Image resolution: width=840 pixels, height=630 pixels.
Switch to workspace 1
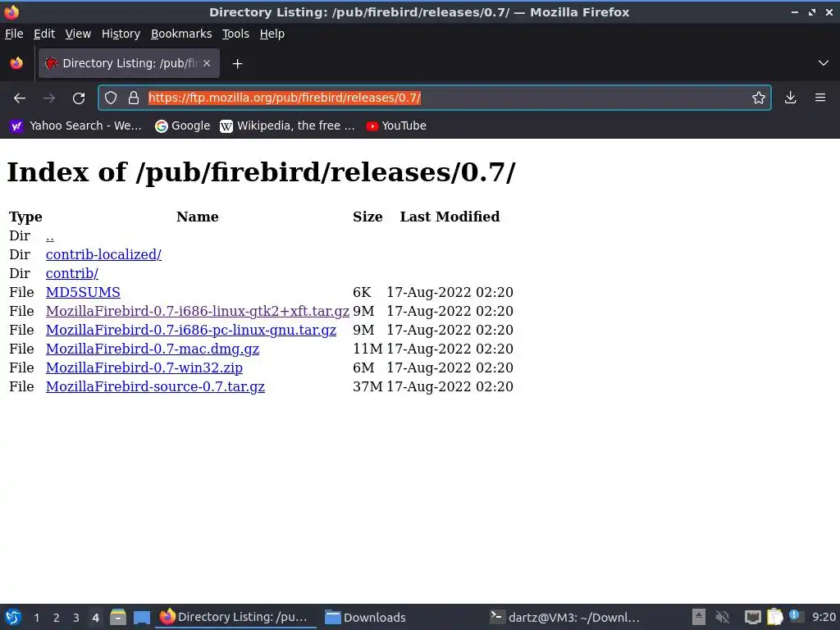coord(36,618)
